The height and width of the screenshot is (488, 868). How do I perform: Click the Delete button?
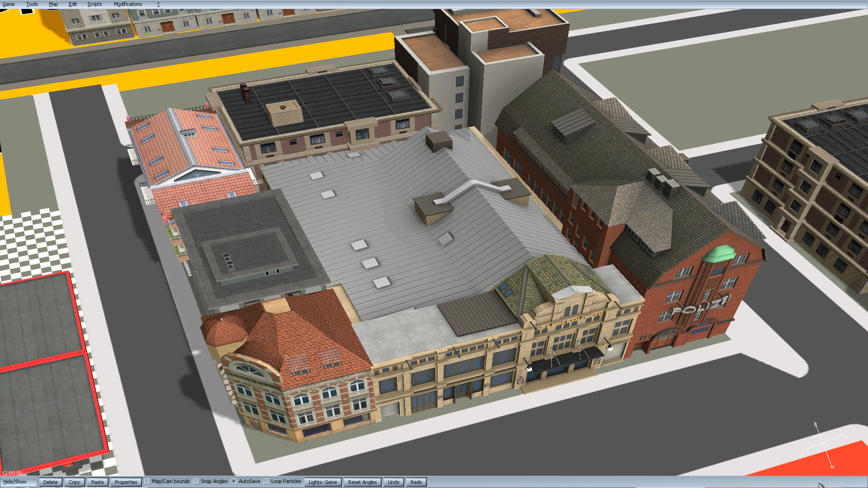click(51, 482)
